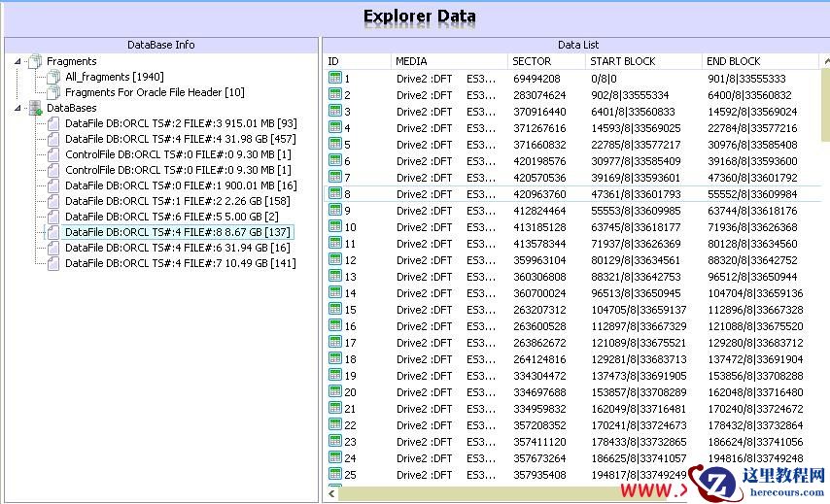Select DataFile TS#:2 FILE#:3 915.01 MB

(181, 123)
